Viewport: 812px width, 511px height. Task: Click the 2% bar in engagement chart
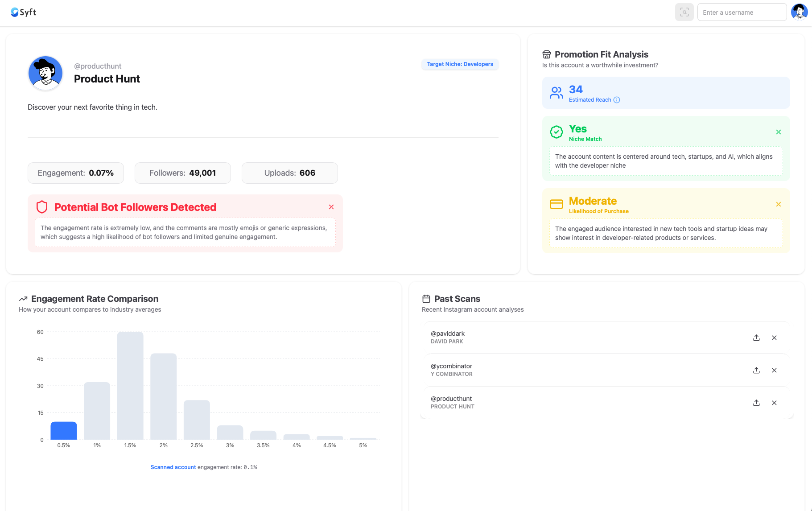pos(164,396)
